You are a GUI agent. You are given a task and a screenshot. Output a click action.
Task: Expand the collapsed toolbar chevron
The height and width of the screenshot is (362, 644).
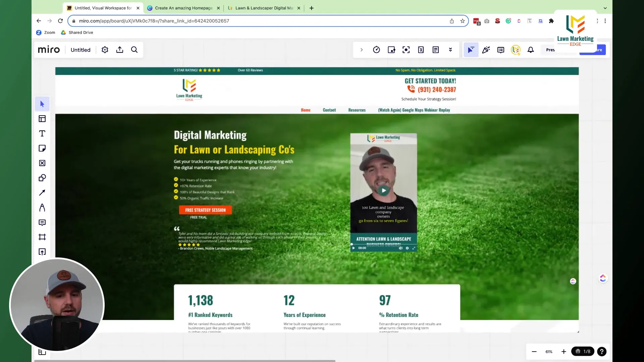coord(362,50)
